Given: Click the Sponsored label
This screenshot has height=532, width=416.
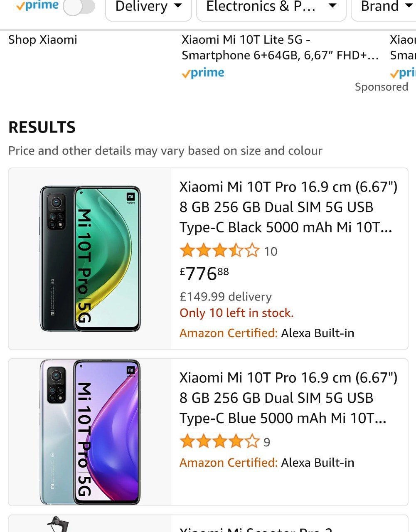Looking at the screenshot, I should click(x=381, y=87).
